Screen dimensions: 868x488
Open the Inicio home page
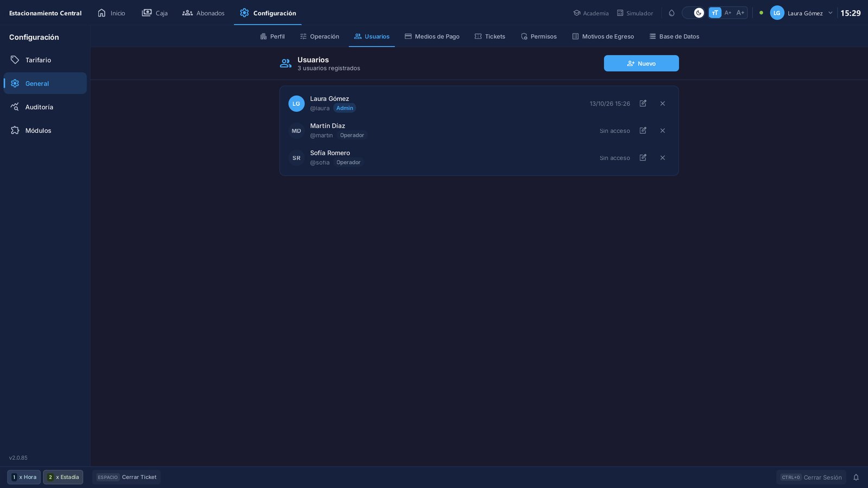tap(111, 13)
